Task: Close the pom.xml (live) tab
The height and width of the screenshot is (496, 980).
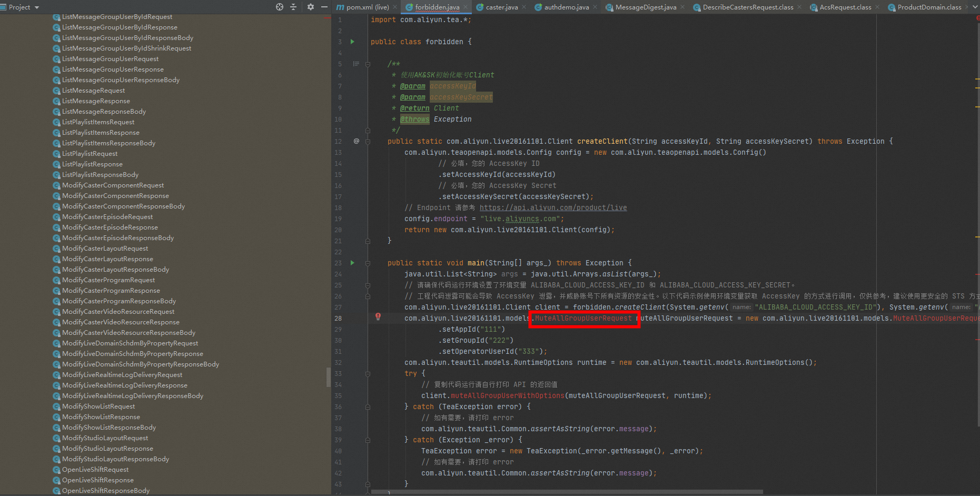Action: 395,7
